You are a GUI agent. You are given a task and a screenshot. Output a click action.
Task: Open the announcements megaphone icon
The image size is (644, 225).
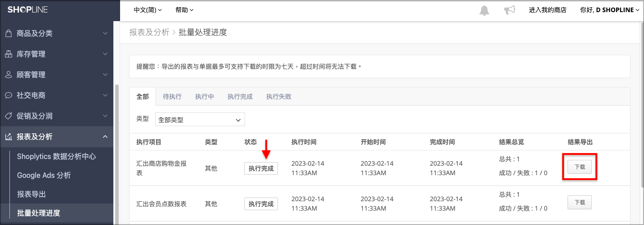click(509, 10)
